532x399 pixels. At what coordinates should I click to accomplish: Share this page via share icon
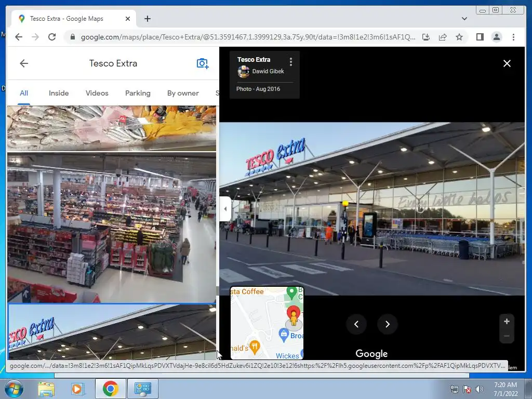[443, 37]
